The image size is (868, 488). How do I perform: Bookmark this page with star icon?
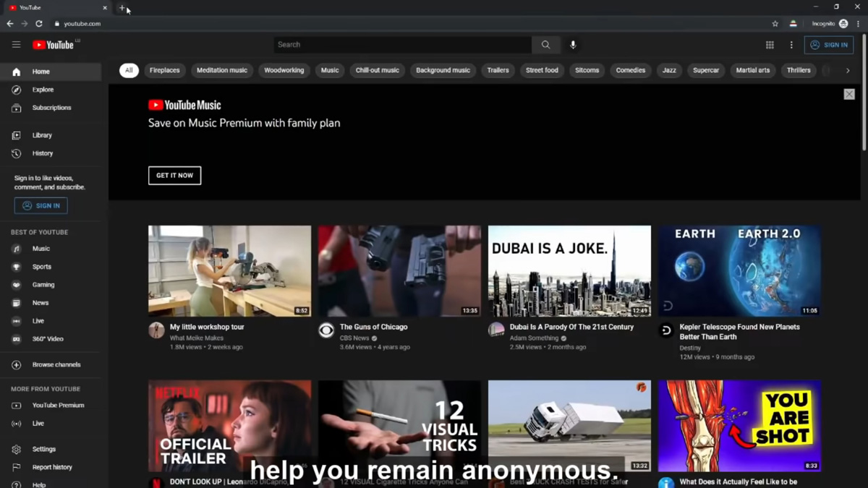(x=775, y=24)
